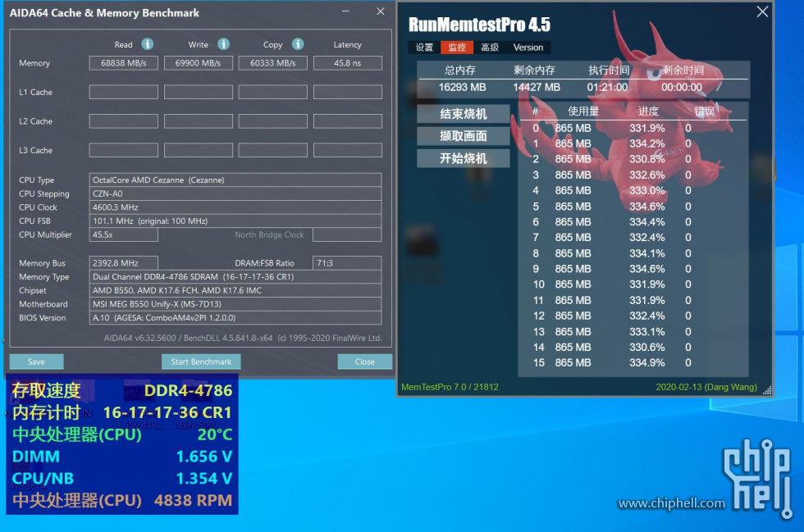Click the resize grip icon of RunMemtestPro
Screen dimensions: 804x532
coord(767,390)
